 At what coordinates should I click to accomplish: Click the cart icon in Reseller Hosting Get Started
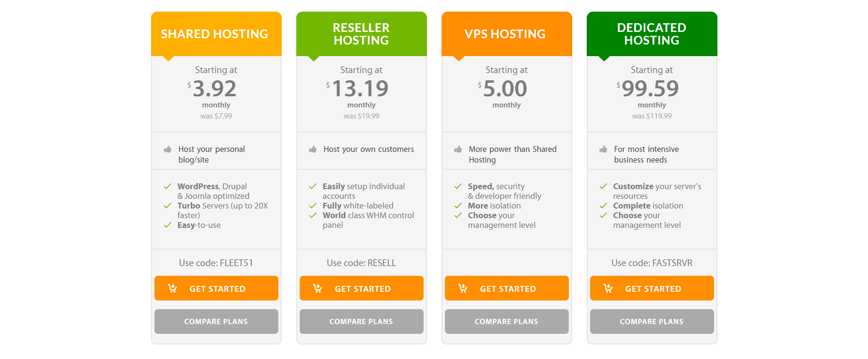pos(317,288)
